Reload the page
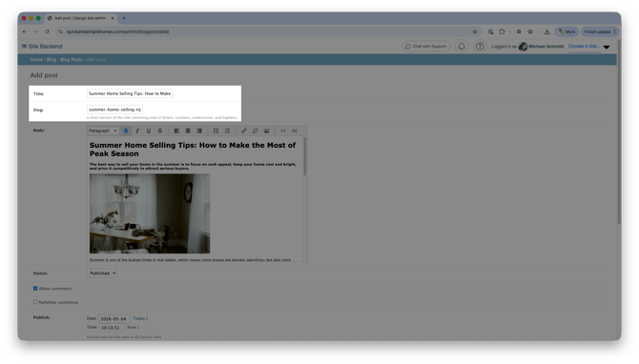This screenshot has width=639, height=364. tap(48, 31)
